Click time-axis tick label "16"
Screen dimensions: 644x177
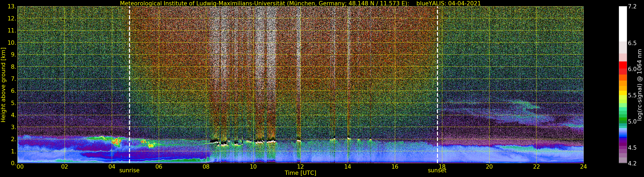[x=395, y=166]
